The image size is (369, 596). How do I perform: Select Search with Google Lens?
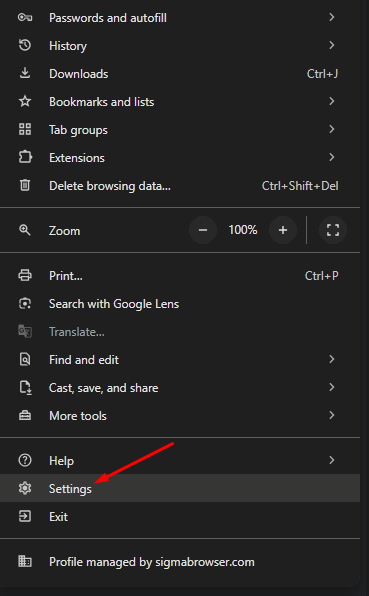click(180, 303)
